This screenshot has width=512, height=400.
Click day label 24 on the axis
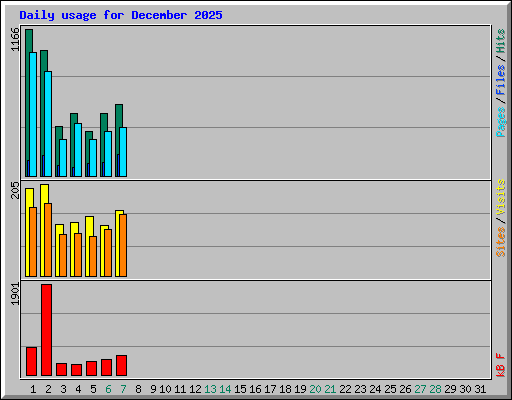click(375, 389)
